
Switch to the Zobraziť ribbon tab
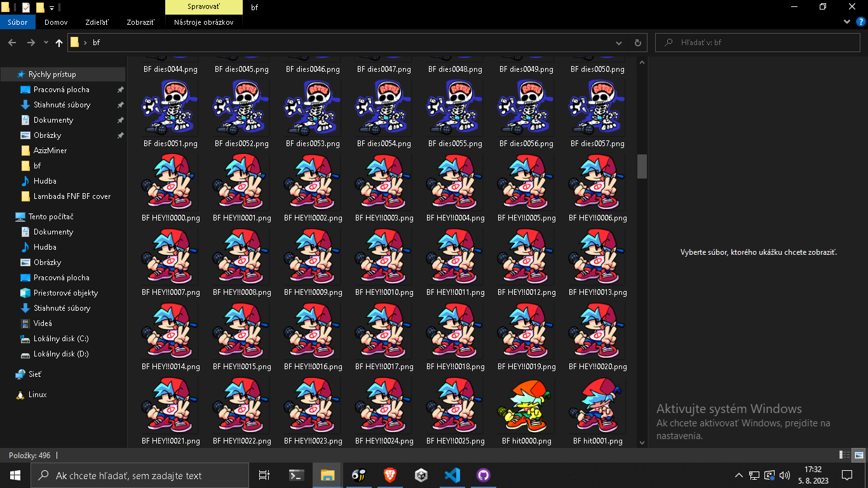140,22
